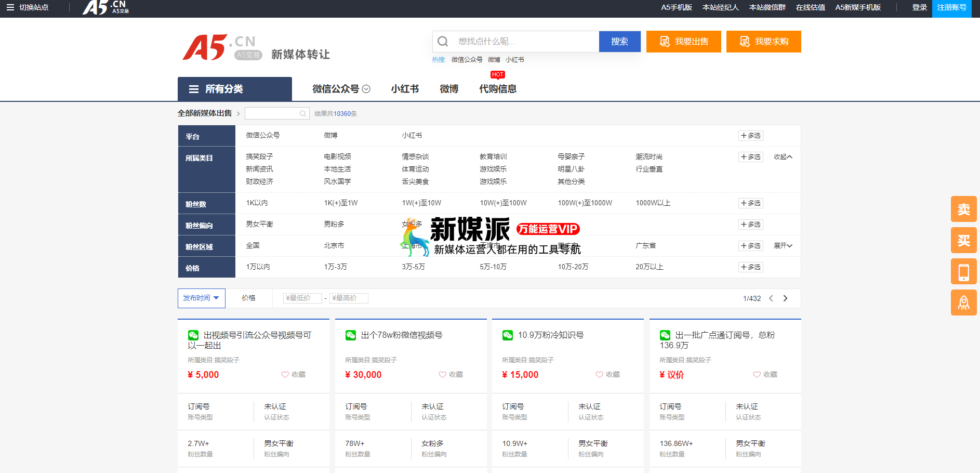Click the main search input field
Viewport: 980px width, 473px height.
525,42
